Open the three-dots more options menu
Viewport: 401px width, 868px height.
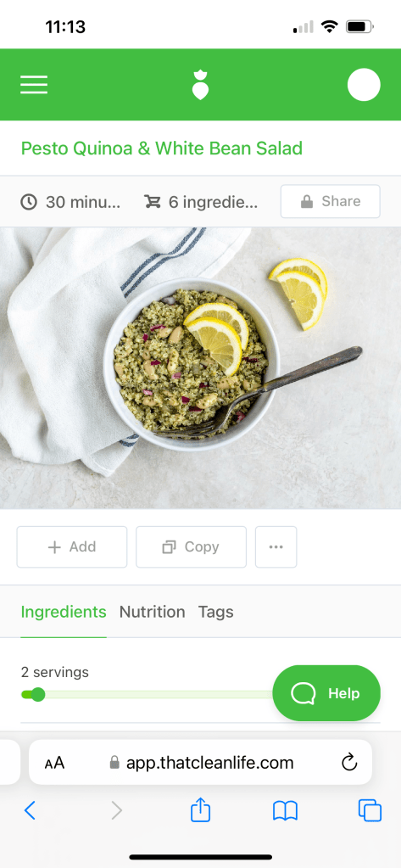click(276, 547)
